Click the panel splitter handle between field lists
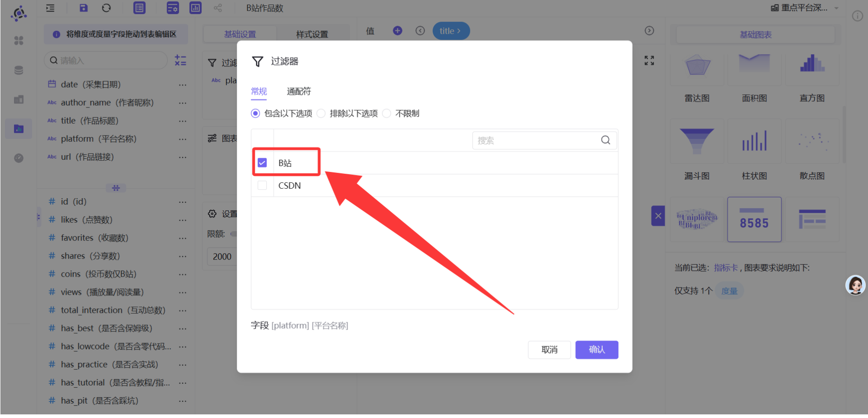 click(116, 188)
